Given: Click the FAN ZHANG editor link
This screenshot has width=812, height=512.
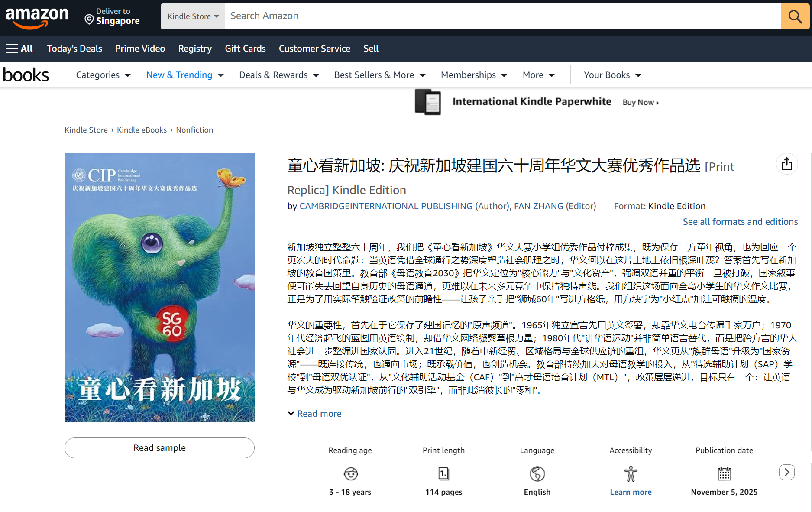Looking at the screenshot, I should pos(538,206).
